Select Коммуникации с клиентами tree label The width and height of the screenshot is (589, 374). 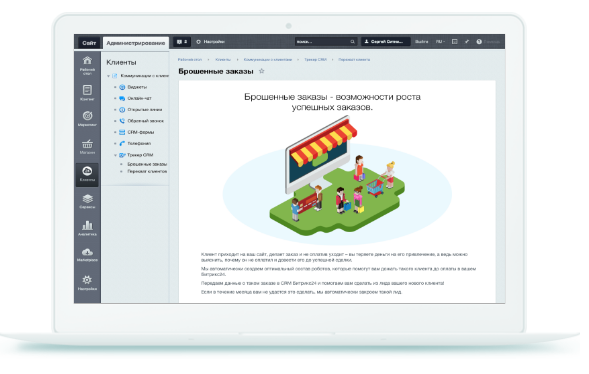(146, 77)
